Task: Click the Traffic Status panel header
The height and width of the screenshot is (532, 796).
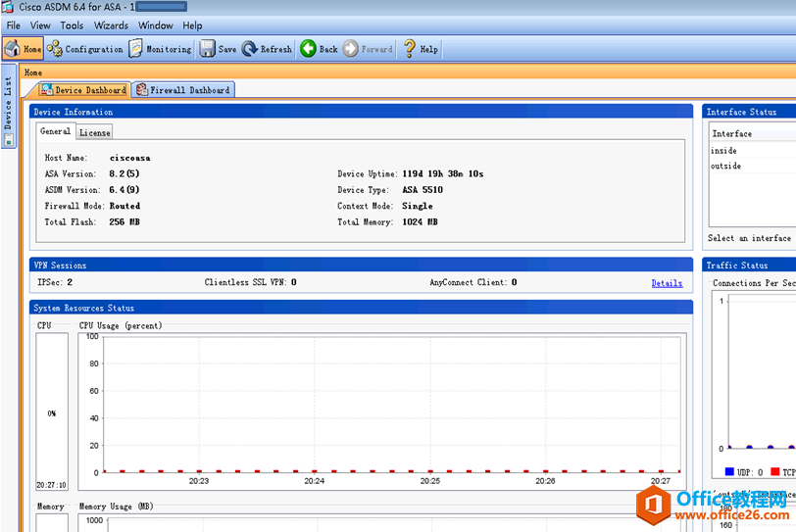Action: 749,265
